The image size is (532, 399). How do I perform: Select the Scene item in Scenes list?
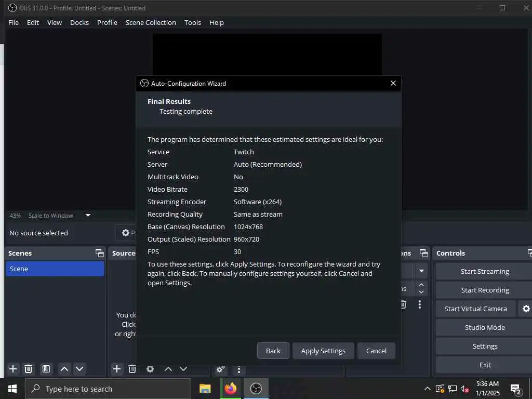[55, 269]
